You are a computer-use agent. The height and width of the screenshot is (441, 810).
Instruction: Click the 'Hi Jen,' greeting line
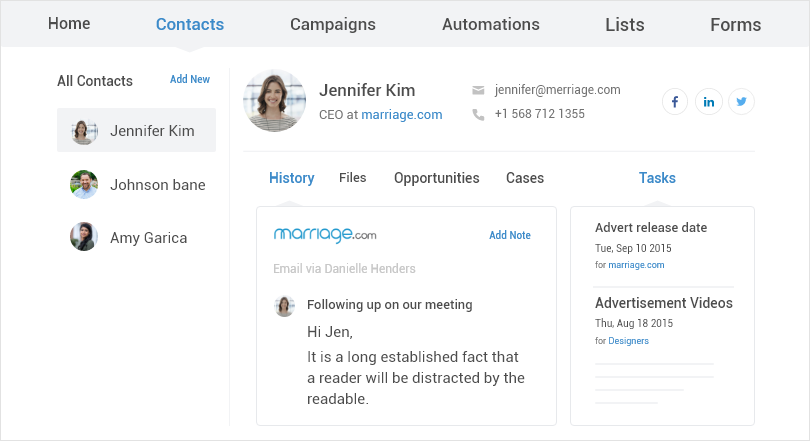point(330,332)
